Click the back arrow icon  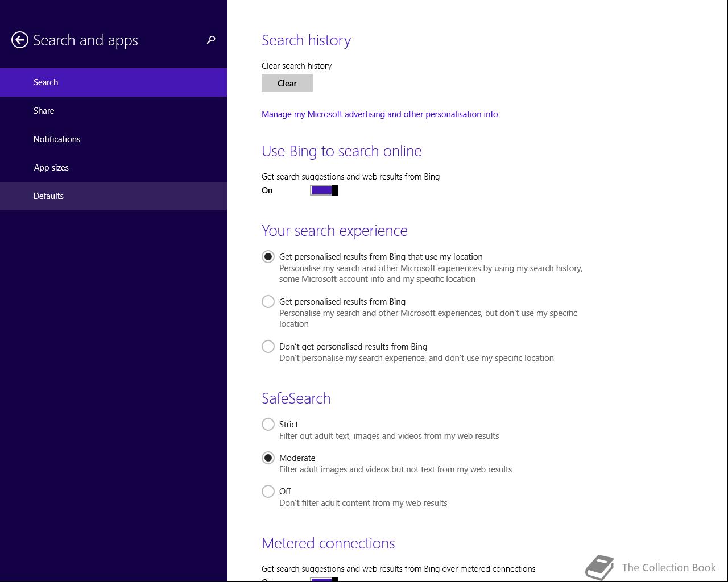[20, 40]
